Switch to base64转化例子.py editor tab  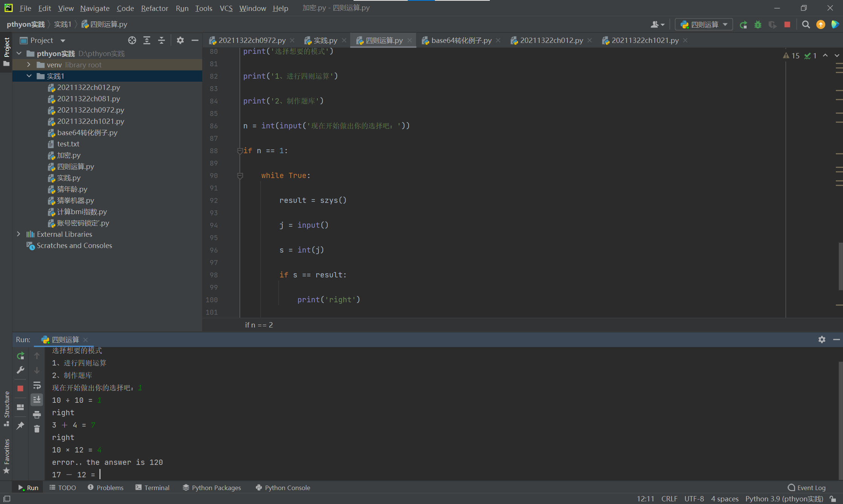point(461,40)
